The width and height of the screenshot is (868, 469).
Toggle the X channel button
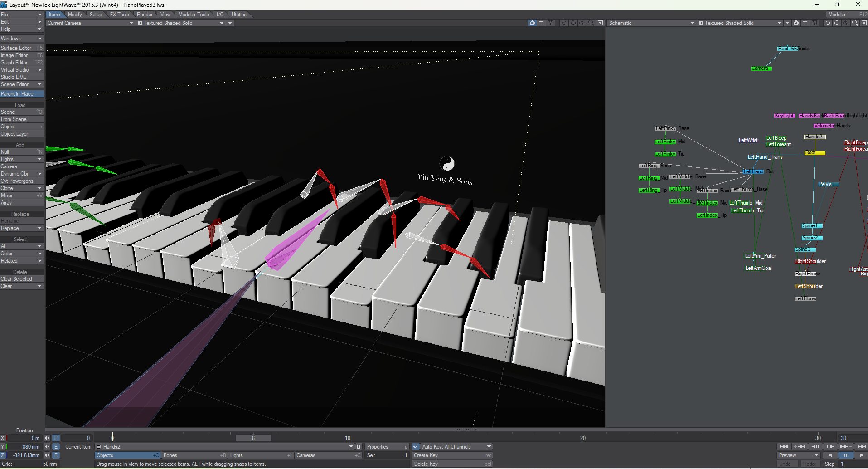pos(3,438)
